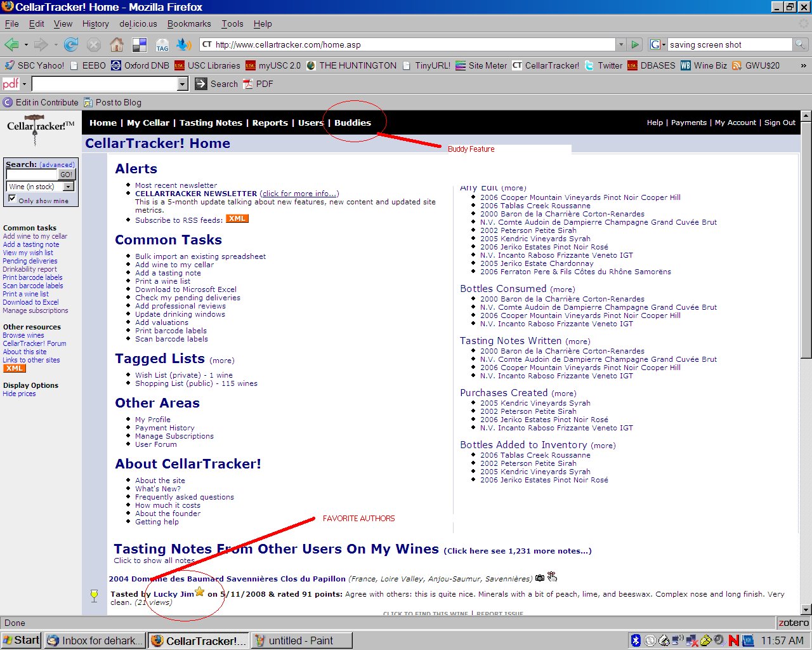This screenshot has height=650, width=812.
Task: Click the Stop loading icon
Action: pos(94,44)
